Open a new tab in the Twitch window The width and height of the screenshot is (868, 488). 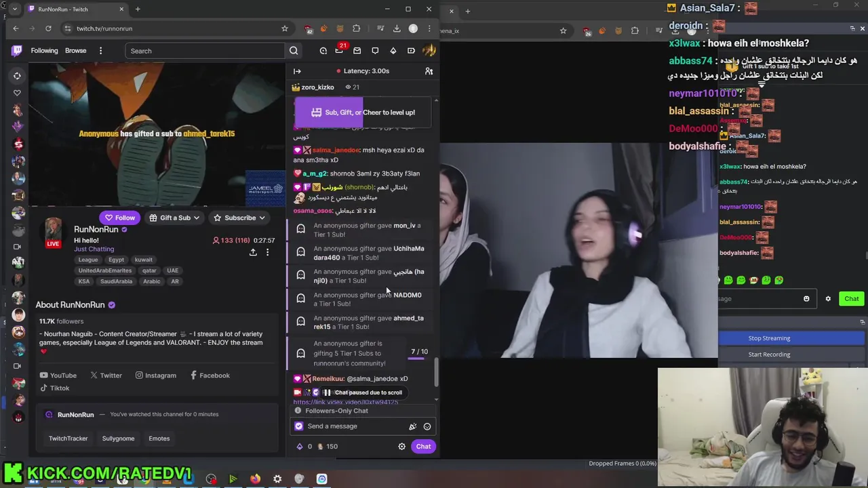point(138,9)
